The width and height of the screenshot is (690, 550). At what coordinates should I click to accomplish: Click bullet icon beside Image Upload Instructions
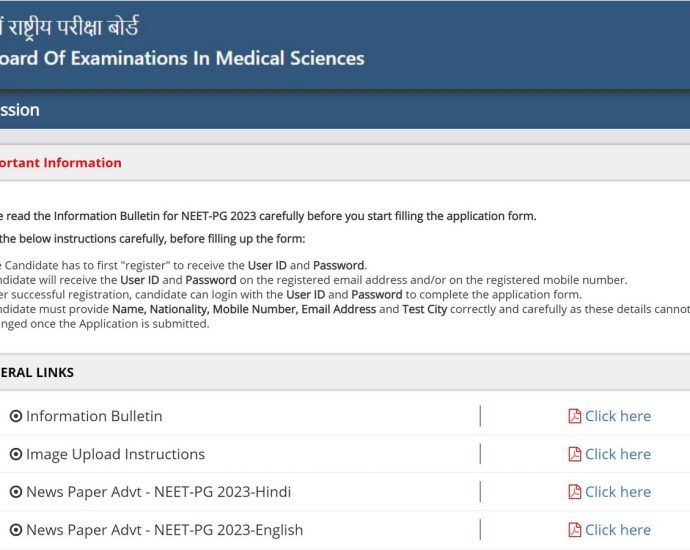(16, 454)
